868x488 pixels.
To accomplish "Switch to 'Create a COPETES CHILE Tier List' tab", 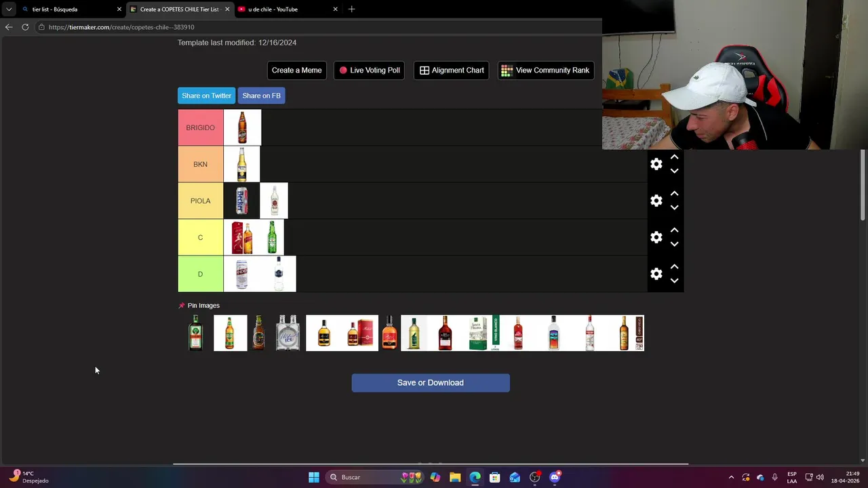I will click(x=180, y=9).
